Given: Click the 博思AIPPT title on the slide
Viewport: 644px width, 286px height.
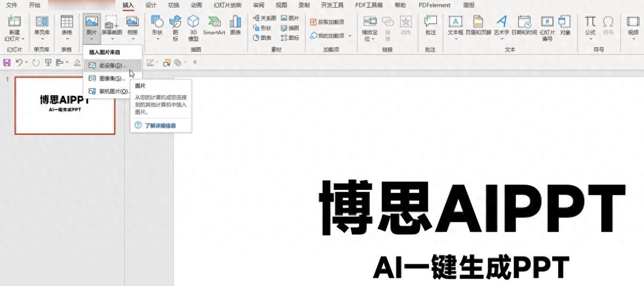Looking at the screenshot, I should click(472, 208).
